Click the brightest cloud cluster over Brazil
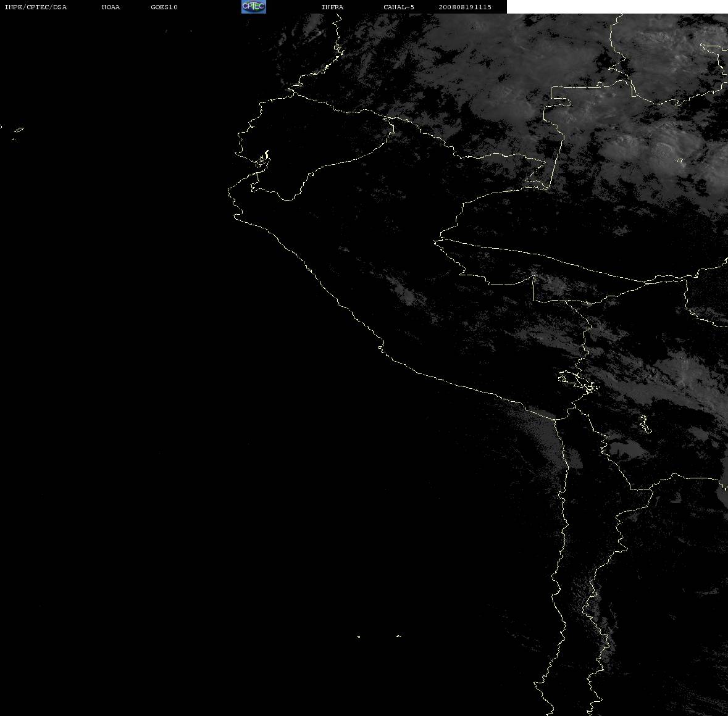Image resolution: width=728 pixels, height=716 pixels. 659,149
